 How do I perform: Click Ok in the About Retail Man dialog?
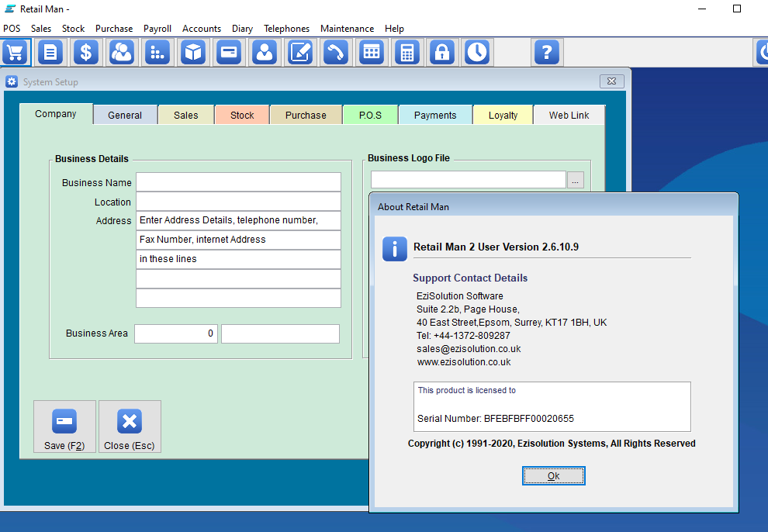(x=553, y=475)
